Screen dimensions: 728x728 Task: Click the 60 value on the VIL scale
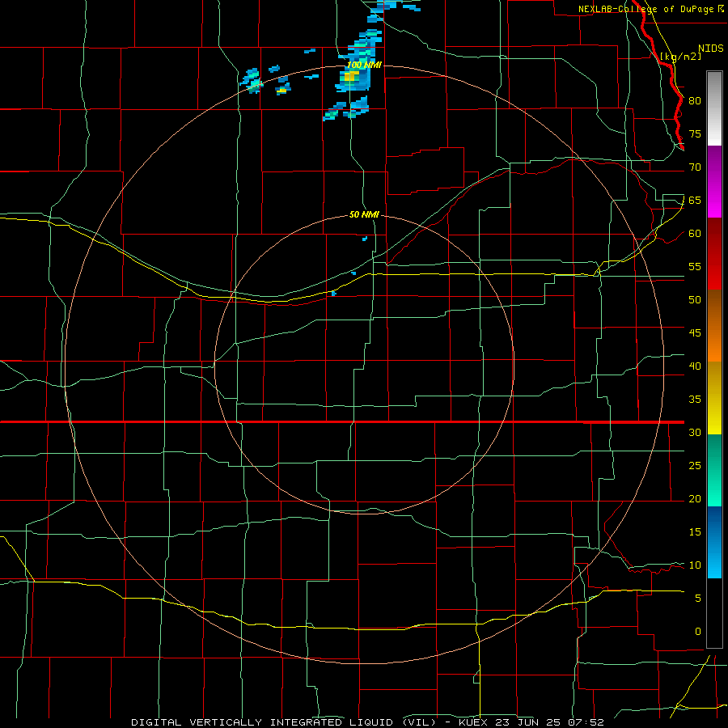pyautogui.click(x=695, y=234)
